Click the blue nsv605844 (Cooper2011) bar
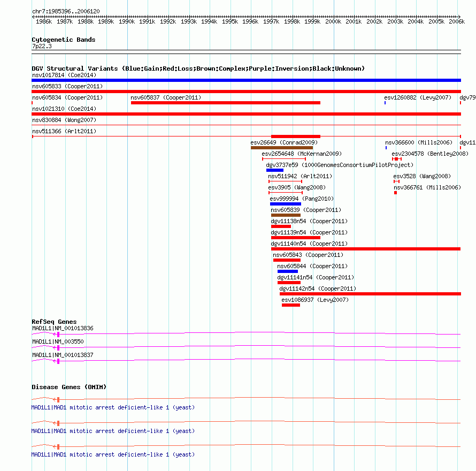The width and height of the screenshot is (476, 471). point(288,271)
